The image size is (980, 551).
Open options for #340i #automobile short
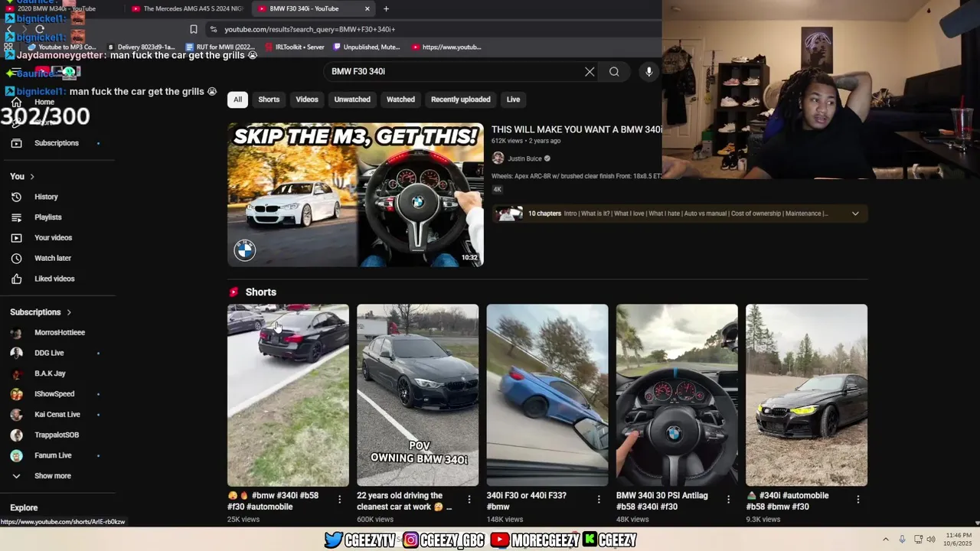click(x=857, y=499)
